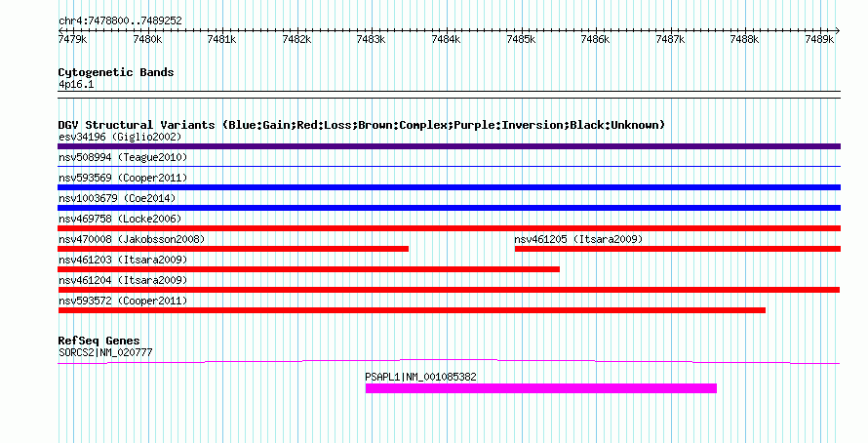
Task: Click the 7485k ruler tick label
Action: tap(521, 39)
